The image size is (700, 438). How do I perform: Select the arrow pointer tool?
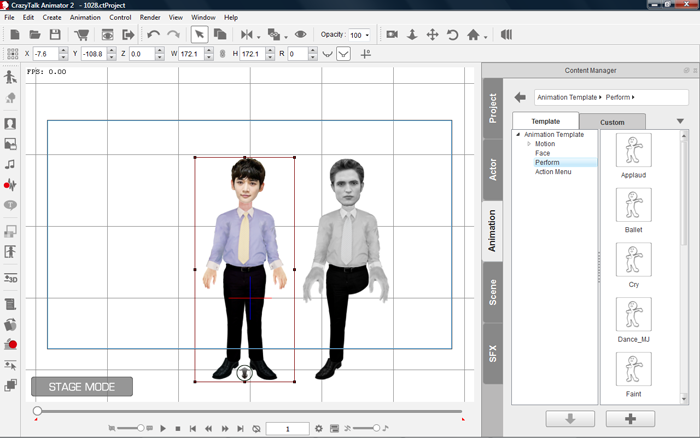(x=199, y=35)
